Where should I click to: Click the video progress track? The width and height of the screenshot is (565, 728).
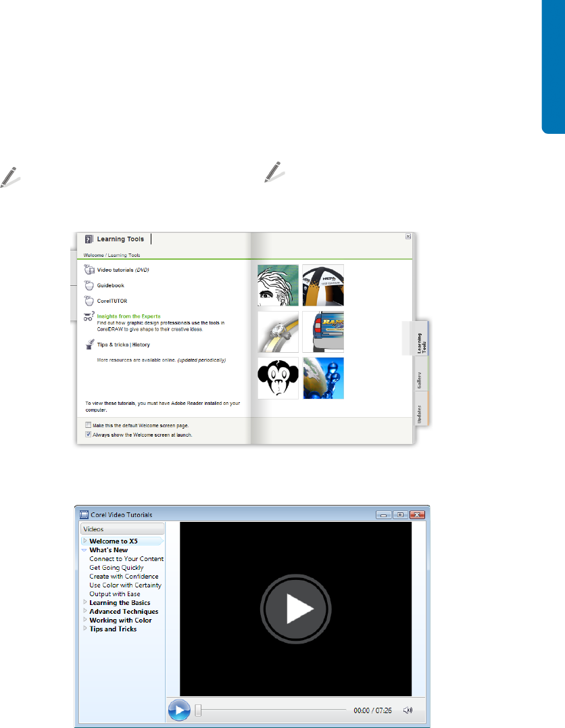[x=272, y=710]
